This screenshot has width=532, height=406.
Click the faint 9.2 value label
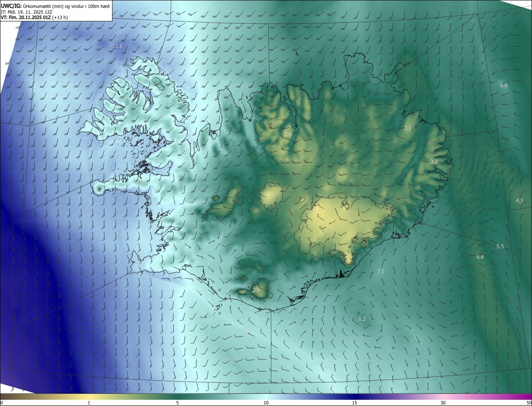coord(247,331)
